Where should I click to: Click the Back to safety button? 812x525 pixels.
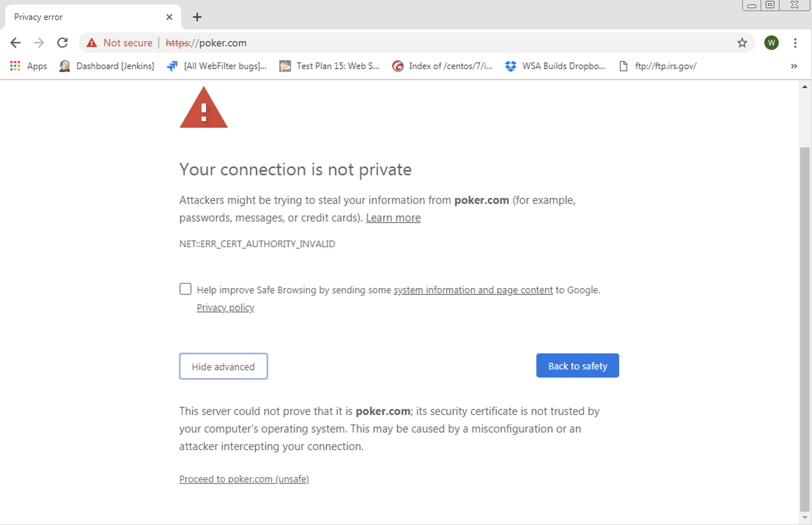(577, 366)
